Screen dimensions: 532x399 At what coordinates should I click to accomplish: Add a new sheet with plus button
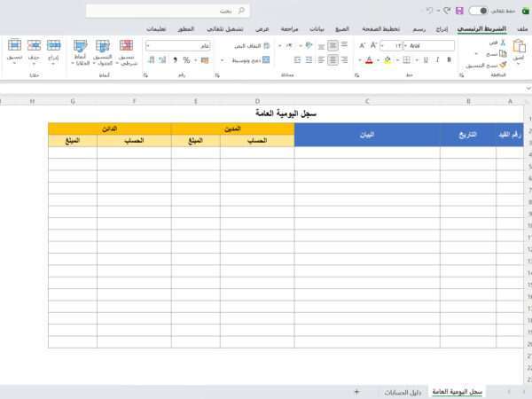click(356, 391)
